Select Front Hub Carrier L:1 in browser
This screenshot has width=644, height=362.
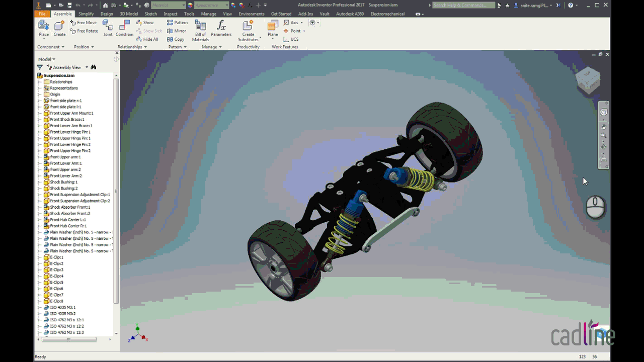tap(68, 220)
